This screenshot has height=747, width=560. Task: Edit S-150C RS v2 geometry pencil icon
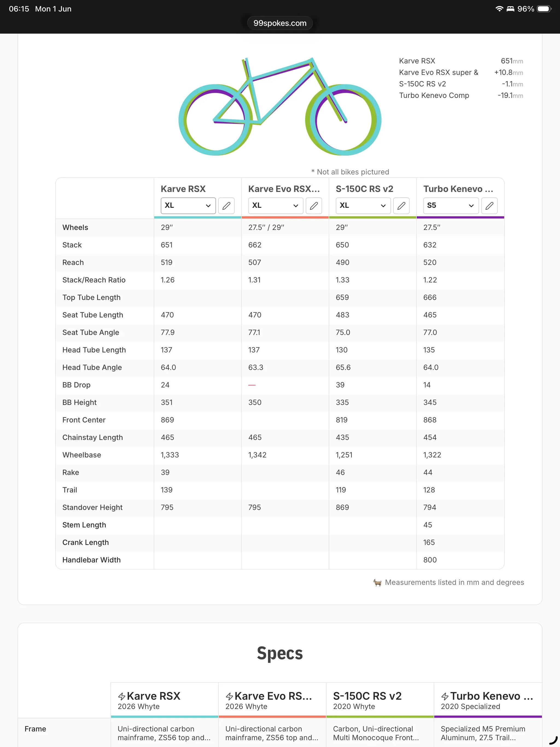(401, 206)
